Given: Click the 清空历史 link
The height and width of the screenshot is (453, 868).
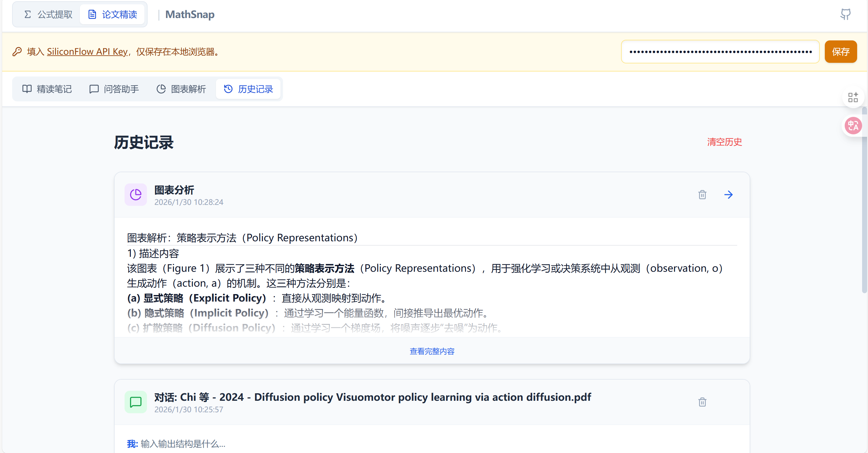Looking at the screenshot, I should point(724,142).
